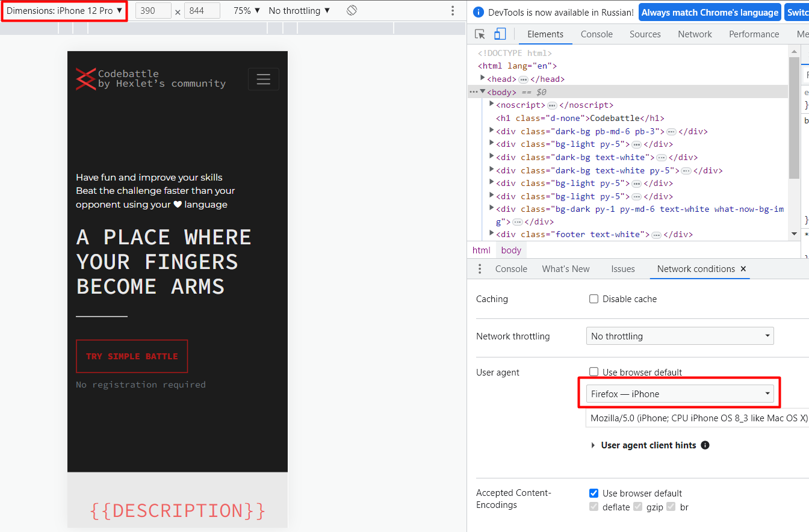
Task: Click Always match Chrome's language button
Action: click(x=710, y=12)
